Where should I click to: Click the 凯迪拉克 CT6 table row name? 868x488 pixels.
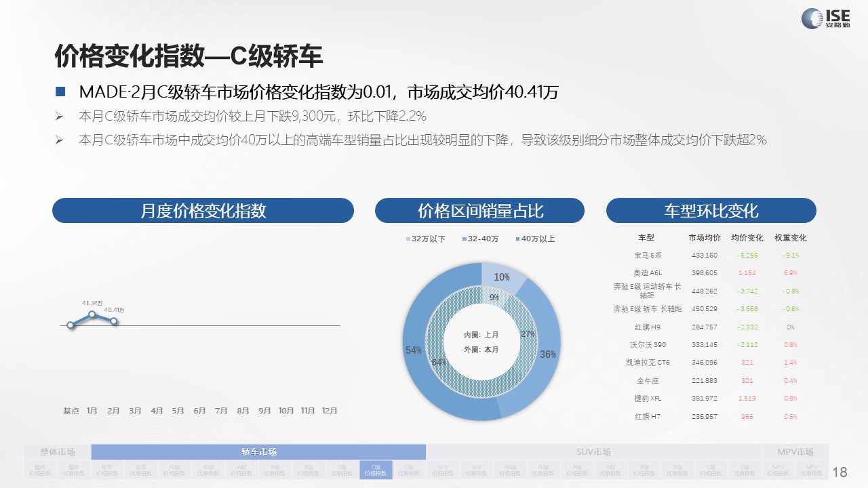click(x=648, y=363)
